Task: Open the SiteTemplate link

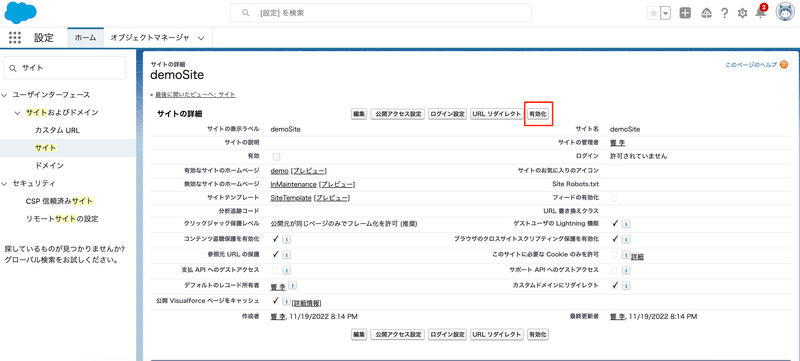Action: pos(291,198)
